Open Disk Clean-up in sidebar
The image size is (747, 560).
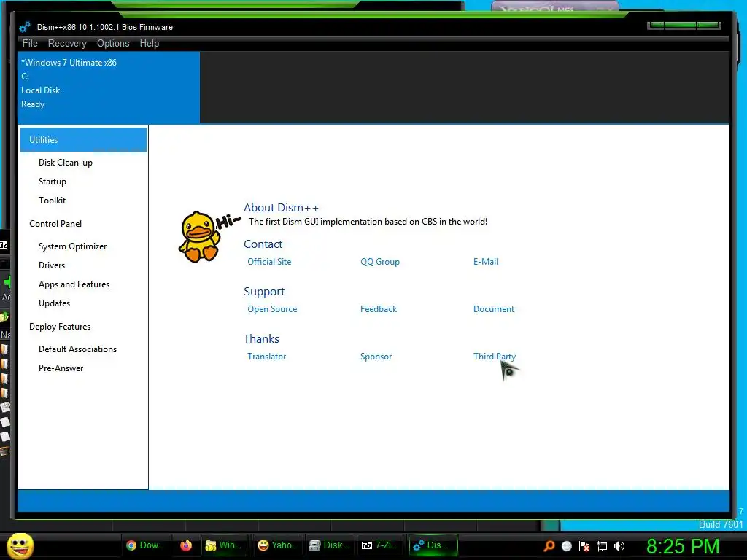pyautogui.click(x=65, y=163)
